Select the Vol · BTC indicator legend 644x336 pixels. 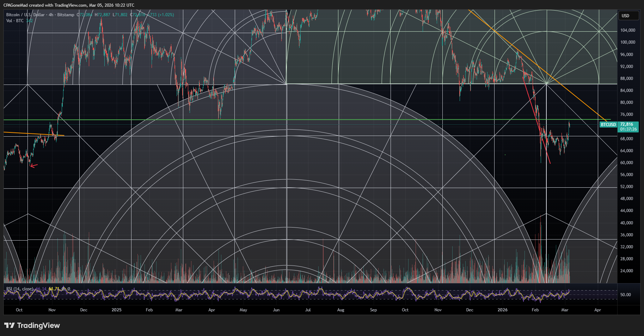pos(14,20)
